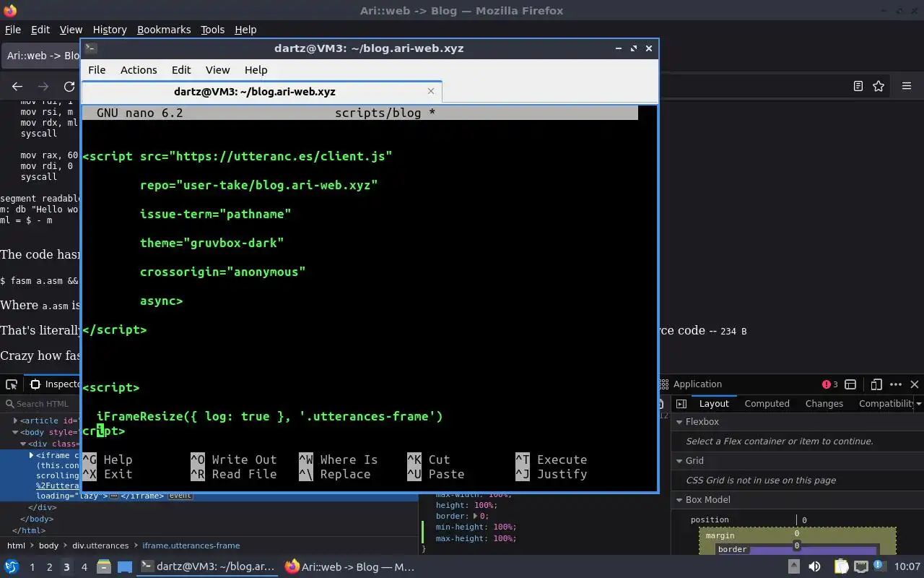The height and width of the screenshot is (578, 924).
Task: Expand the selected iframe node
Action: pos(31,455)
